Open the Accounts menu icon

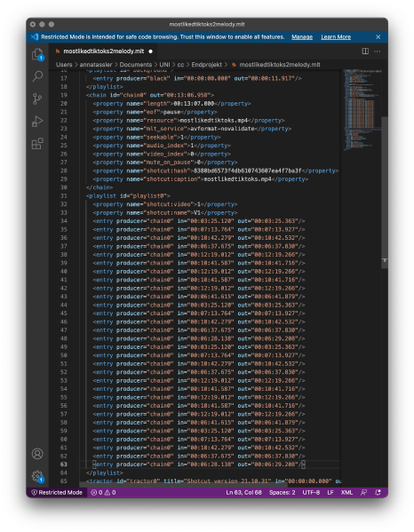(37, 454)
